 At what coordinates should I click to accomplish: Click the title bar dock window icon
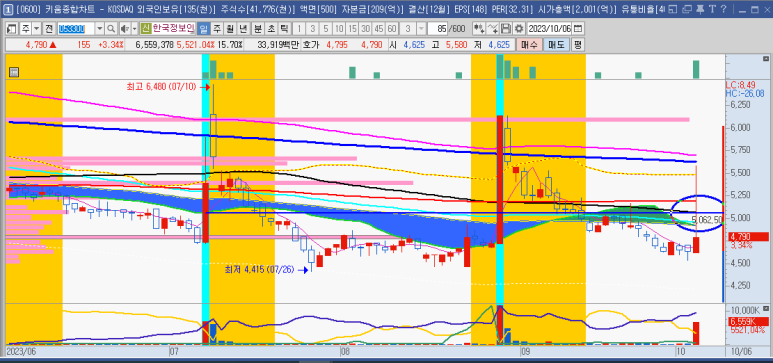tap(672, 9)
